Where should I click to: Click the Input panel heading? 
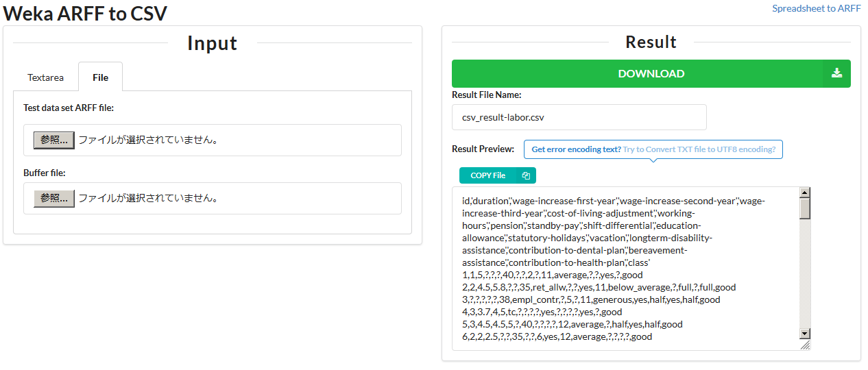click(212, 43)
